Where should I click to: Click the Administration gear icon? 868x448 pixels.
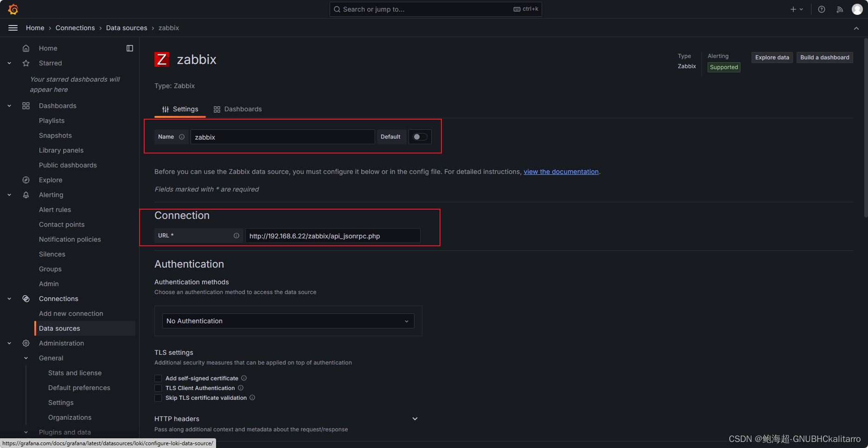point(26,343)
